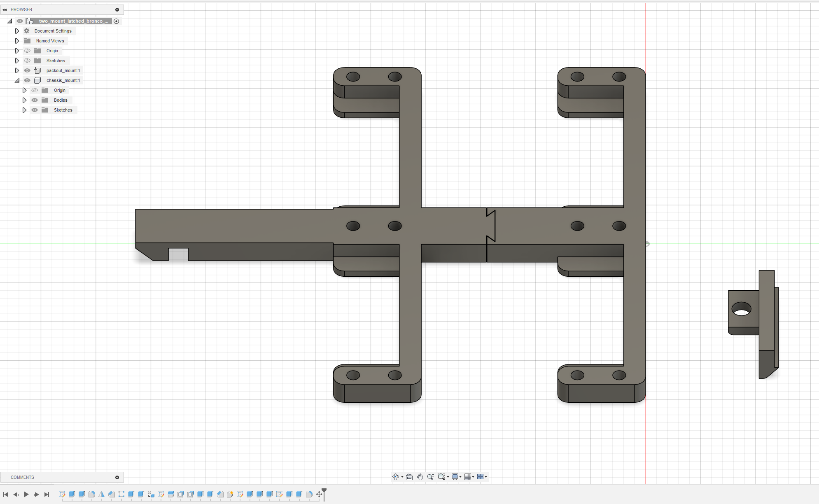Screen dimensions: 819x504
Task: Toggle visibility of packout_mount:1 component
Action: point(27,70)
